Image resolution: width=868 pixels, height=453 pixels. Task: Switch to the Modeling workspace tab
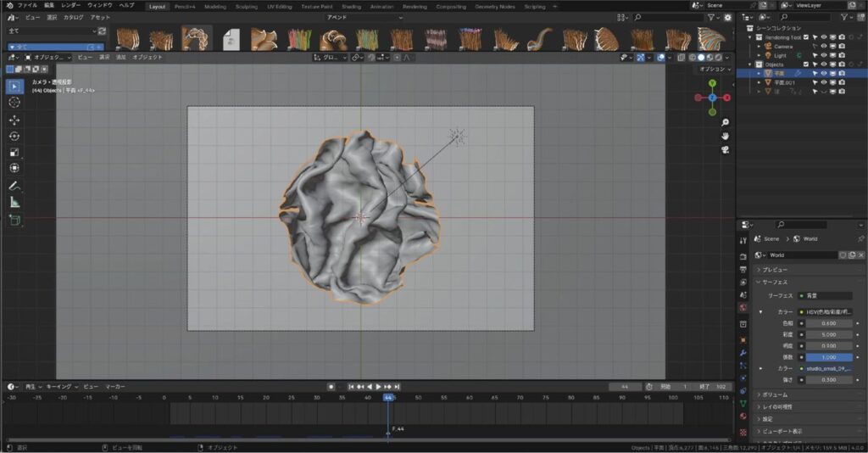[x=215, y=7]
